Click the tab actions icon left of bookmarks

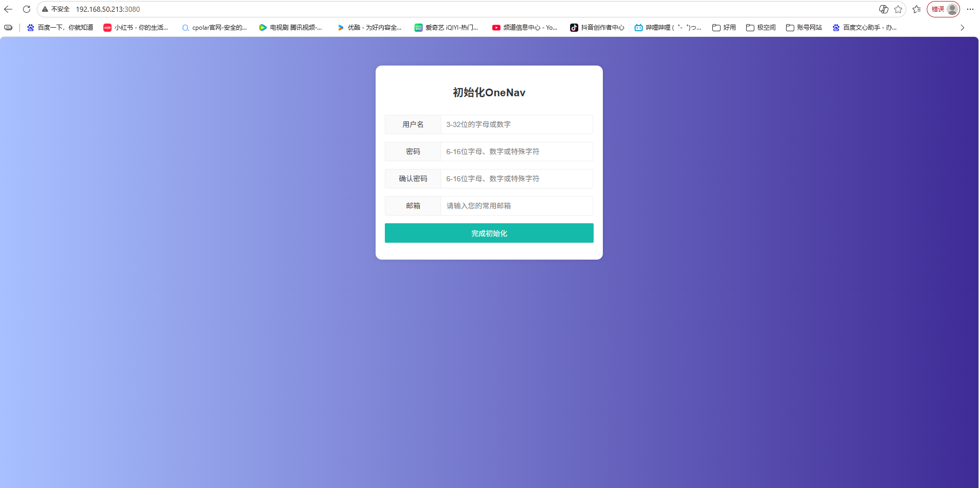coord(8,28)
